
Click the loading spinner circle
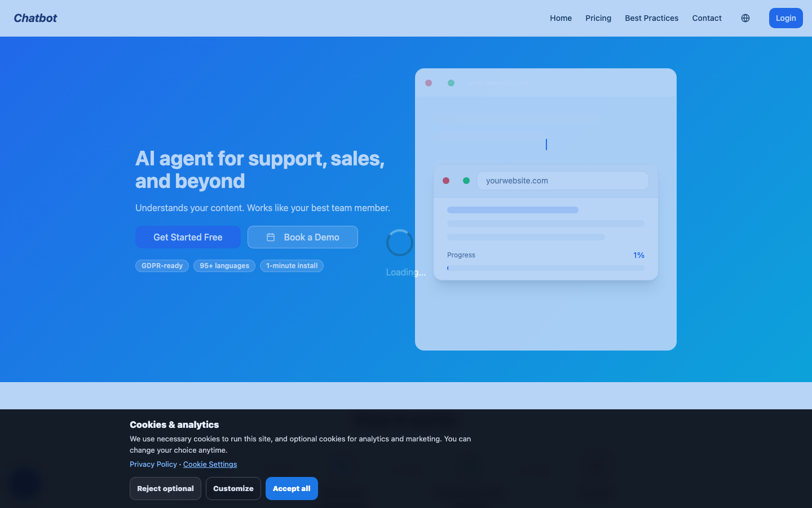(x=400, y=243)
